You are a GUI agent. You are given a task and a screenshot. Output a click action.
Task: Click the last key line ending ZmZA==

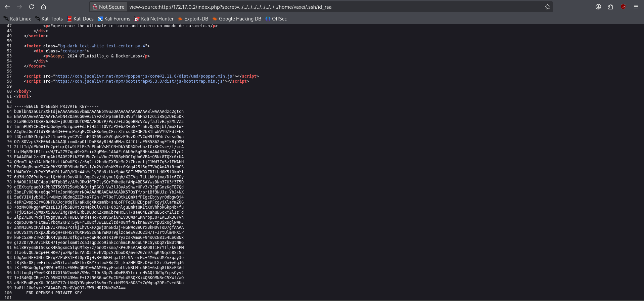pyautogui.click(x=70, y=288)
